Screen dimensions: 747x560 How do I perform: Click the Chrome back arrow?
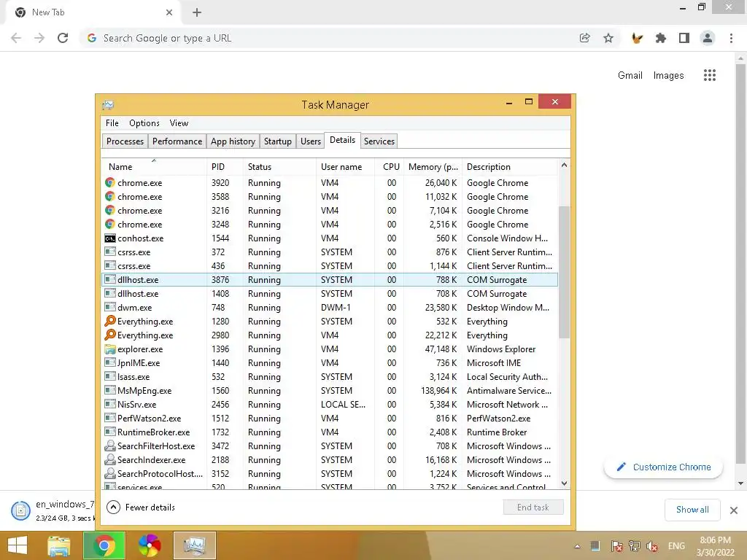16,38
